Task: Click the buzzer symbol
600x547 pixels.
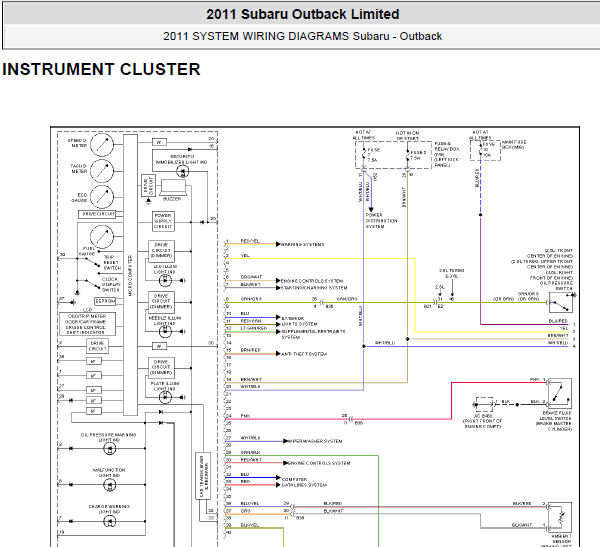Action: [173, 187]
